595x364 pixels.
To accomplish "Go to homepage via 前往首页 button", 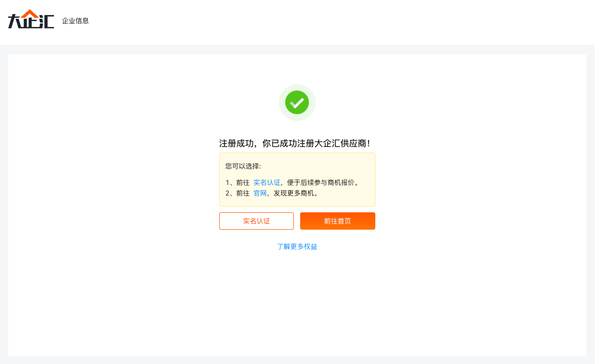I will point(338,221).
